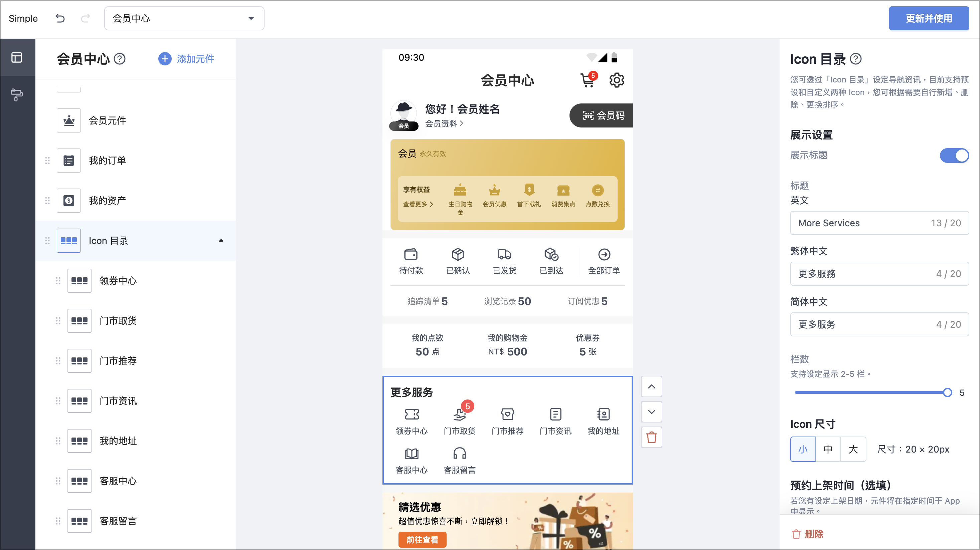980x550 pixels.
Task: Click the 会员码 button in preview
Action: click(x=601, y=115)
